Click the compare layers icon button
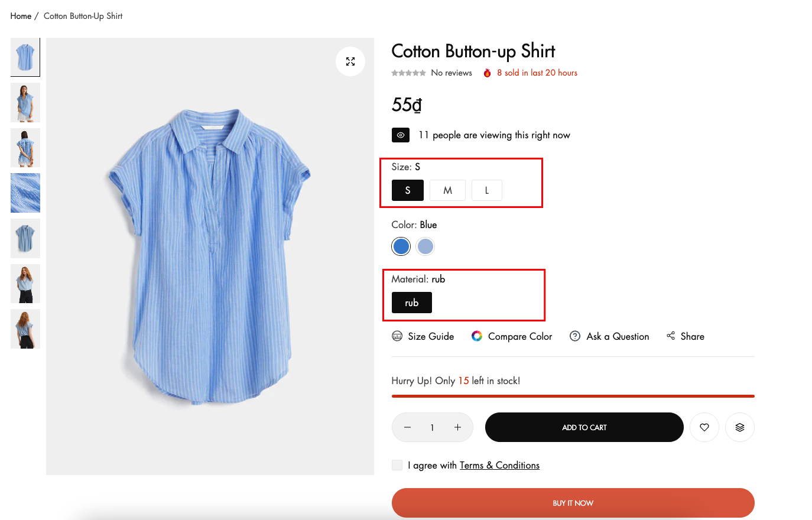Image resolution: width=812 pixels, height=520 pixels. (x=739, y=427)
